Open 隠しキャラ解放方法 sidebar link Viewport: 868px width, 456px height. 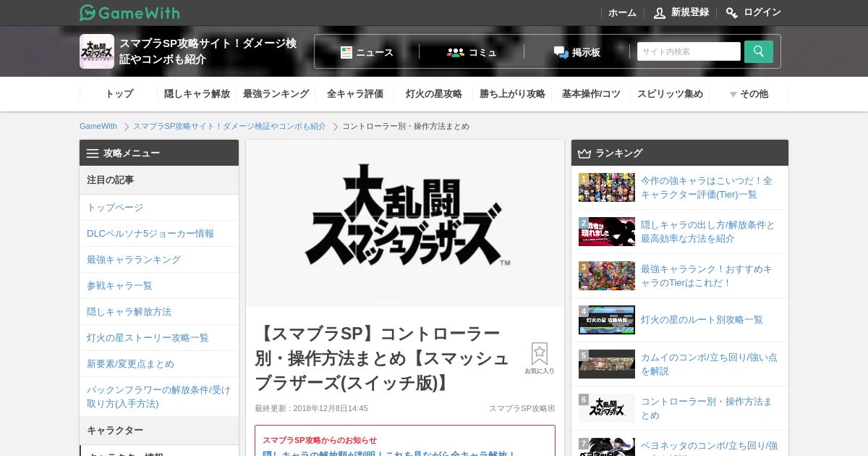pyautogui.click(x=159, y=311)
